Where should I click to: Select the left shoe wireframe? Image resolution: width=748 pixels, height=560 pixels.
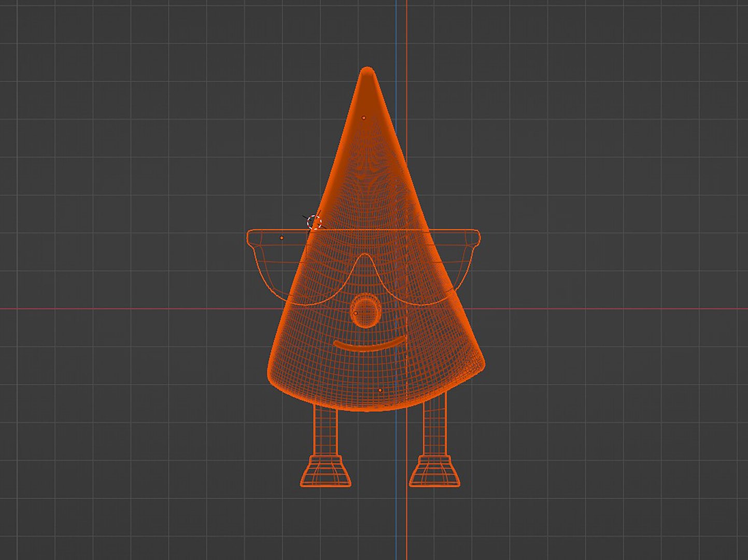point(326,471)
